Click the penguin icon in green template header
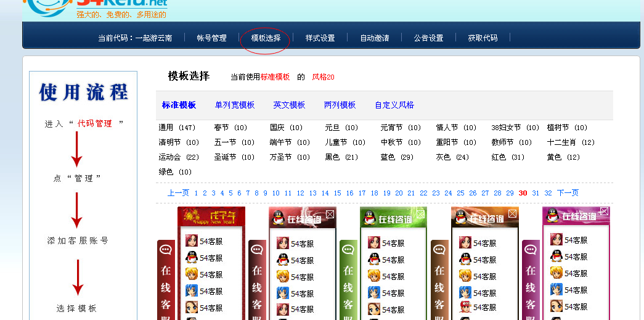This screenshot has width=644, height=320. (x=369, y=218)
